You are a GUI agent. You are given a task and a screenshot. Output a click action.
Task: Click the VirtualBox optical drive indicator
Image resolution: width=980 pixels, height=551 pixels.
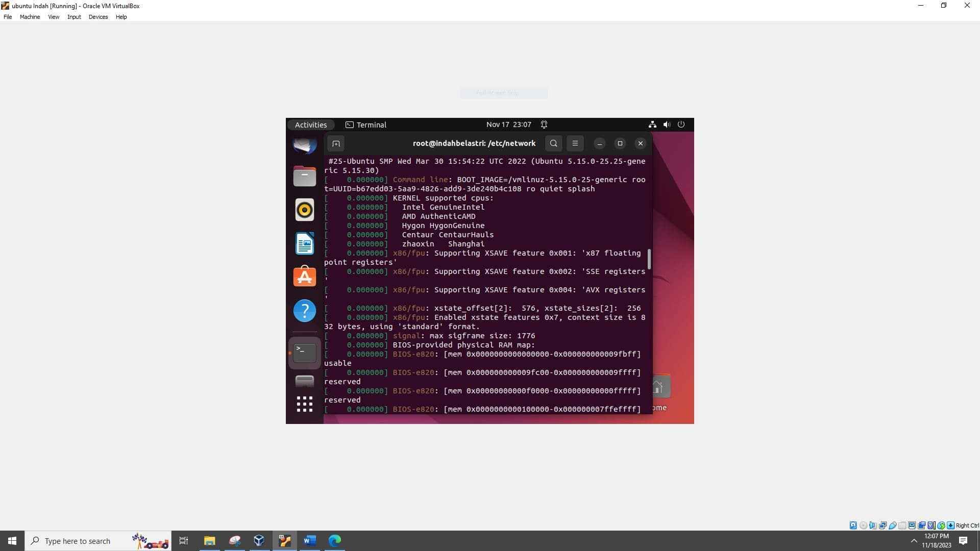coord(863,525)
